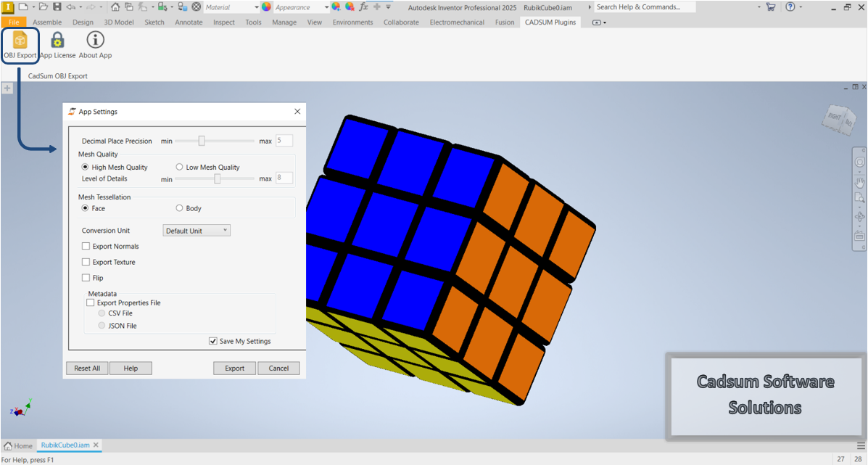The width and height of the screenshot is (868, 465).
Task: Click the Appearance color wheel icon
Action: (x=266, y=7)
